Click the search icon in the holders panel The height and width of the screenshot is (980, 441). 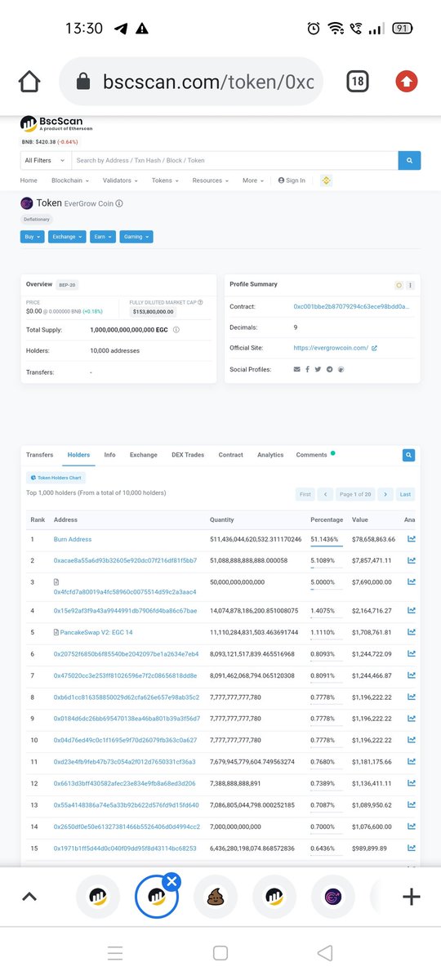(409, 456)
